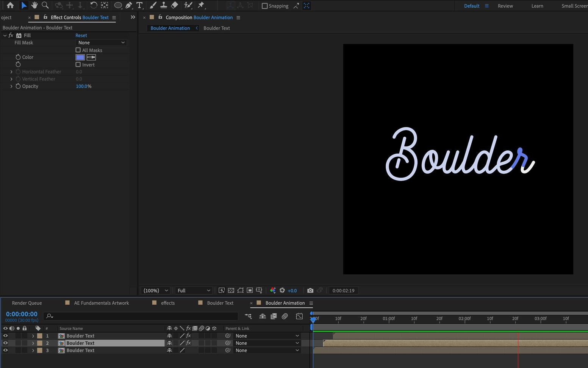The image size is (588, 368).
Task: Select the Zoom tool
Action: 45,5
